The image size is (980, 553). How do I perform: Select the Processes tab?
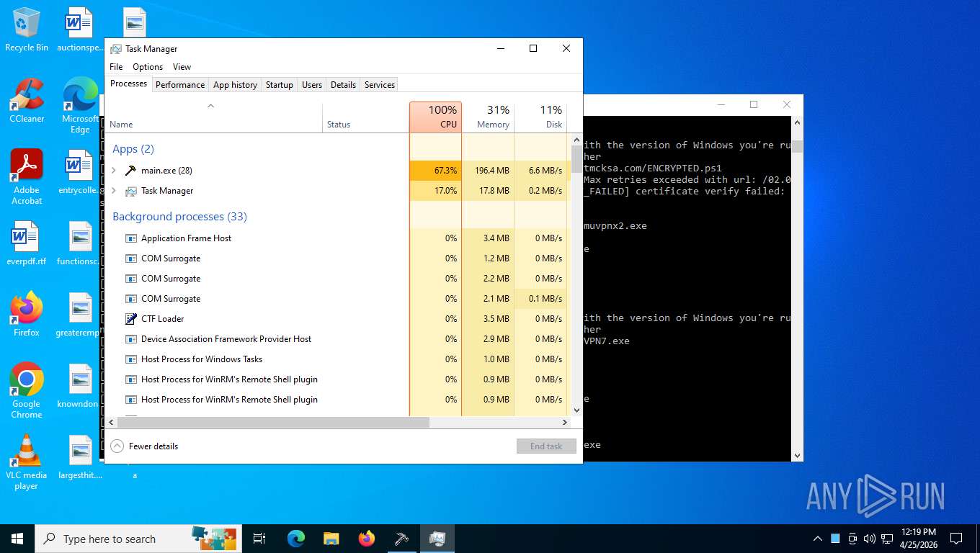[129, 84]
